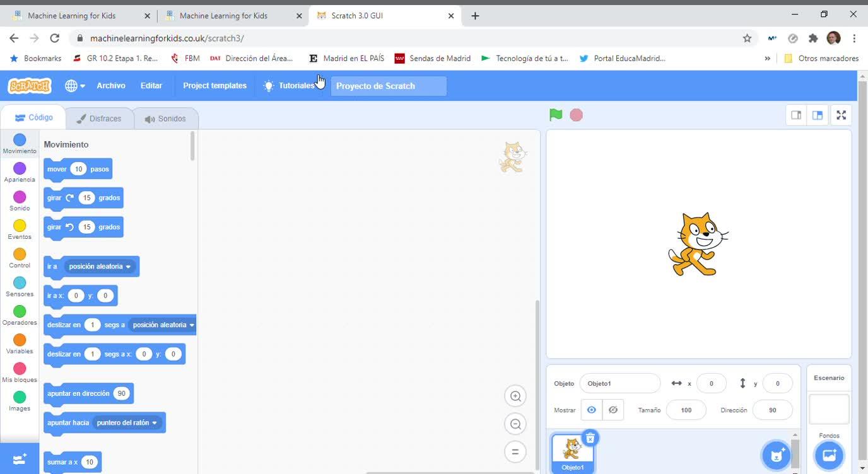Zoom in the code workspace
The height and width of the screenshot is (474, 868).
515,396
